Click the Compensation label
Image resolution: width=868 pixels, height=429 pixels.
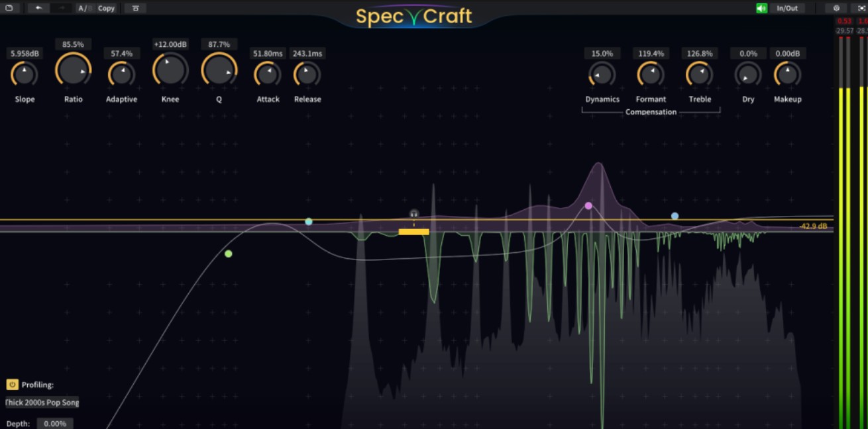tap(651, 112)
